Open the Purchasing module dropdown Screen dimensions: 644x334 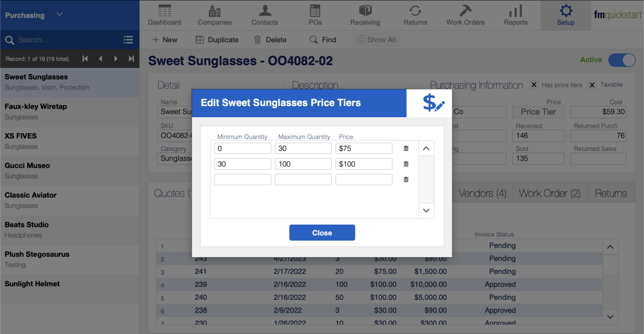59,15
